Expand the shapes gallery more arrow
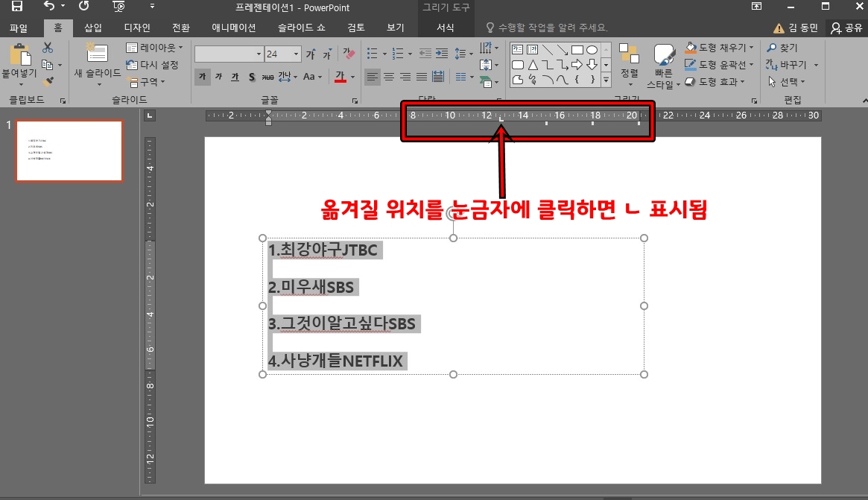The image size is (868, 500). [606, 80]
